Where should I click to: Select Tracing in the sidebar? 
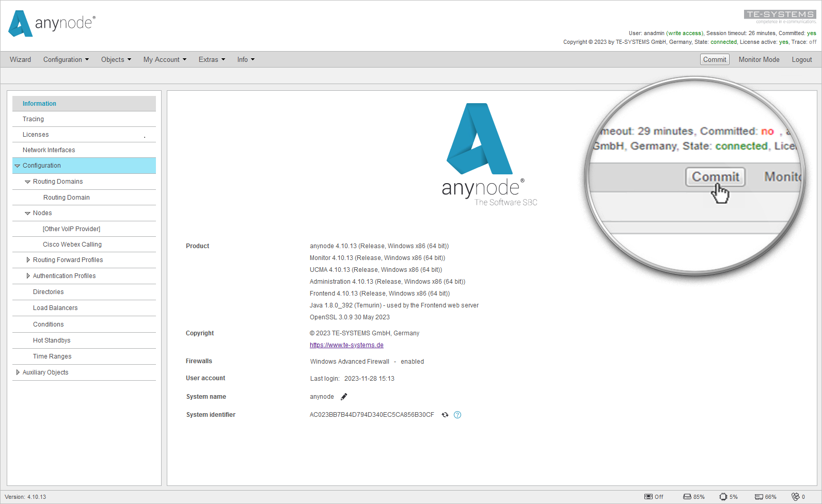(84, 119)
